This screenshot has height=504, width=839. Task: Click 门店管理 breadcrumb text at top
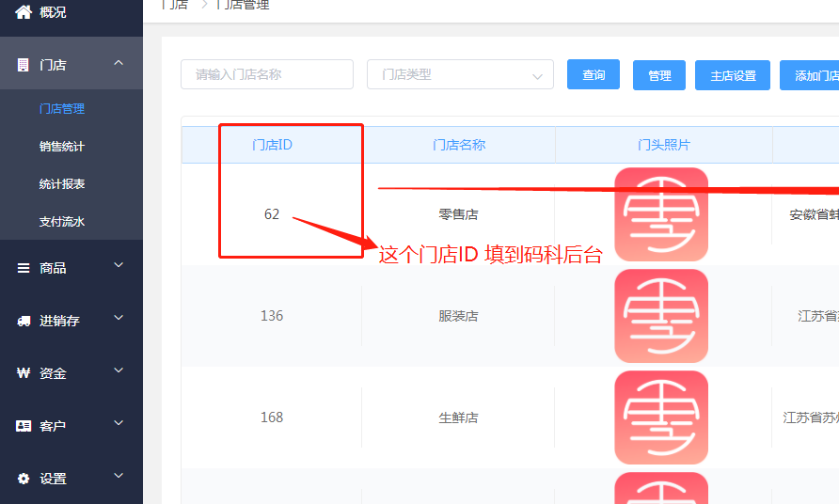pyautogui.click(x=243, y=5)
